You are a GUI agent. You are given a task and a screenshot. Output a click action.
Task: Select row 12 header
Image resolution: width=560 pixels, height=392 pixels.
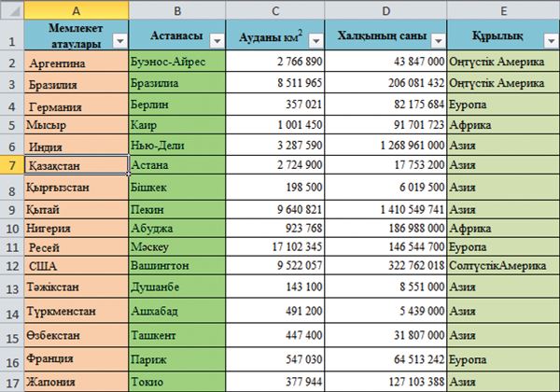tap(12, 266)
